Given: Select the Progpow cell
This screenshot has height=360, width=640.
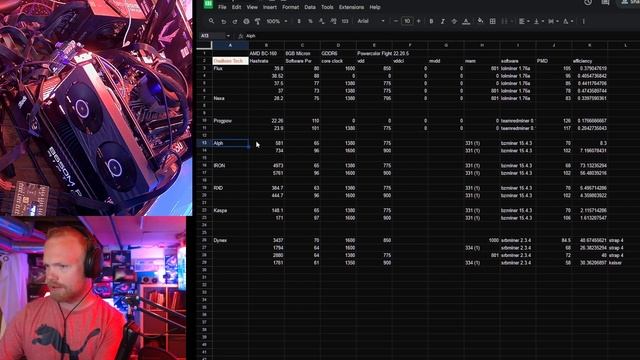Looking at the screenshot, I should [230, 120].
